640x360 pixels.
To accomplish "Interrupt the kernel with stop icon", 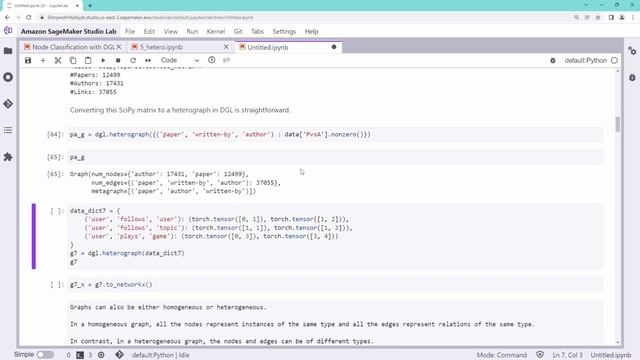I will 118,60.
